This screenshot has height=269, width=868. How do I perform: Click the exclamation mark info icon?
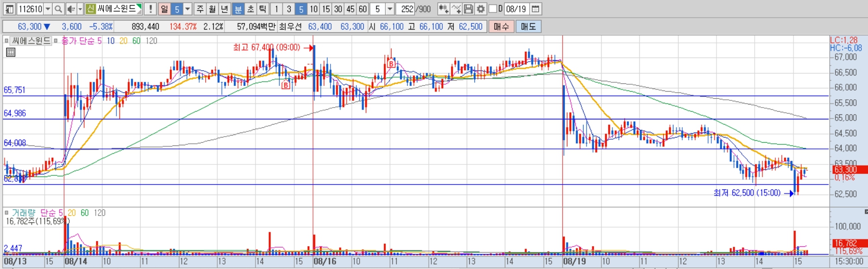[x=151, y=9]
